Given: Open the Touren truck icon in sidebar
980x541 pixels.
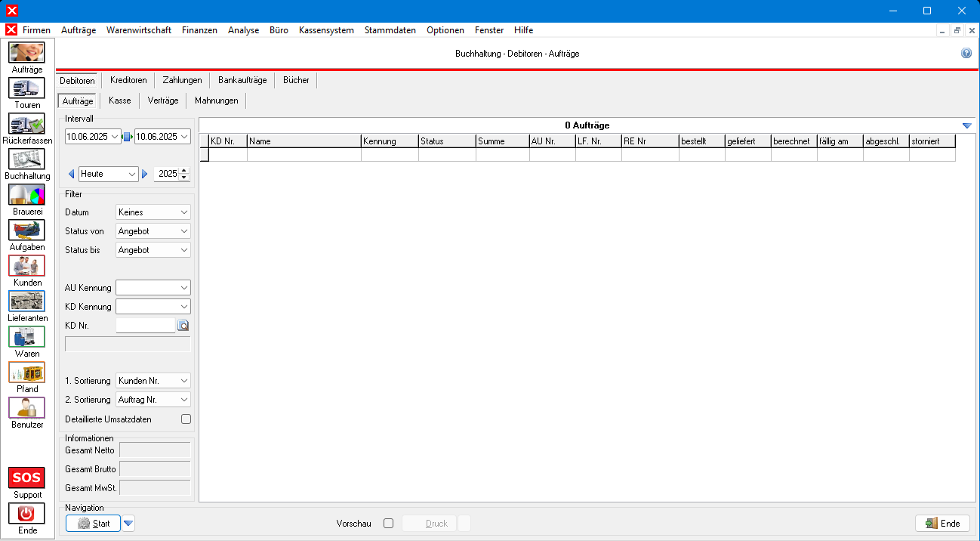Looking at the screenshot, I should click(26, 88).
